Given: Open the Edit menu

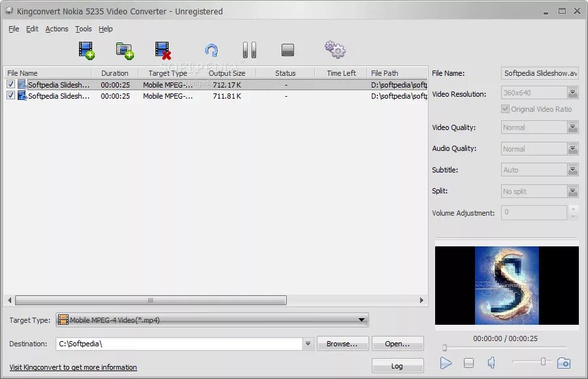Looking at the screenshot, I should pyautogui.click(x=32, y=29).
